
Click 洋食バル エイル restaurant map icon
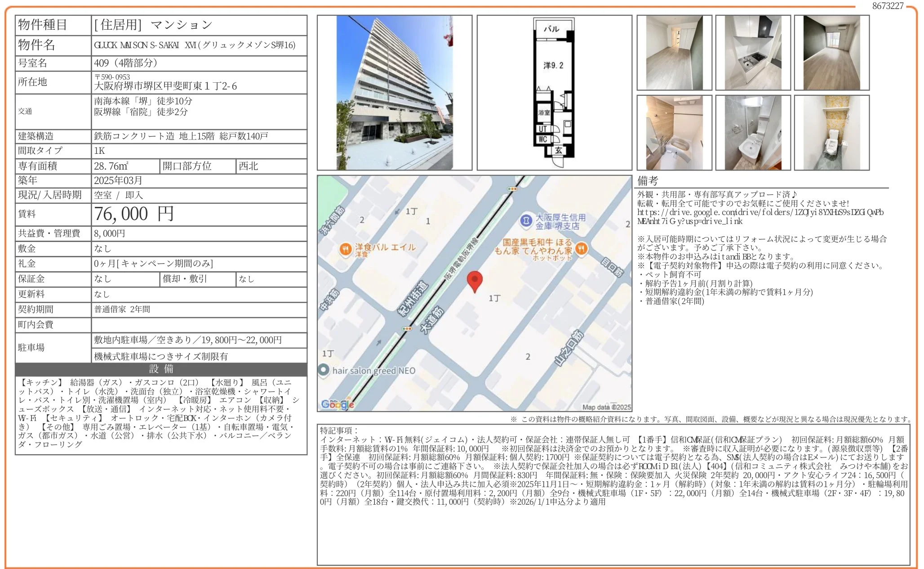coord(345,249)
